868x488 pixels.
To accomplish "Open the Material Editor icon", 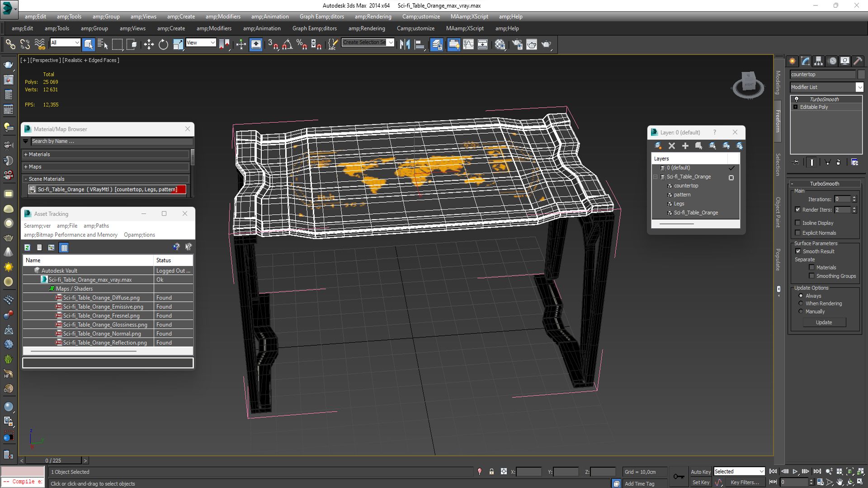I will click(500, 44).
